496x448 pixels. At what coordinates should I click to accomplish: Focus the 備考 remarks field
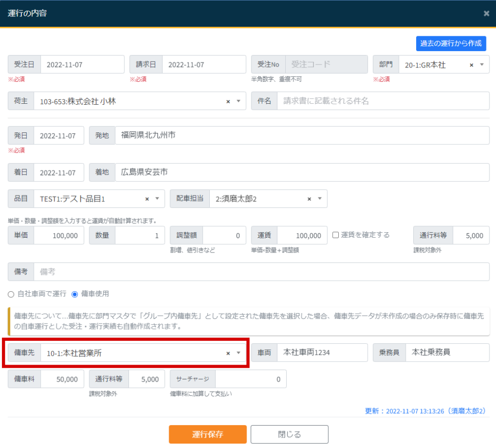149,271
